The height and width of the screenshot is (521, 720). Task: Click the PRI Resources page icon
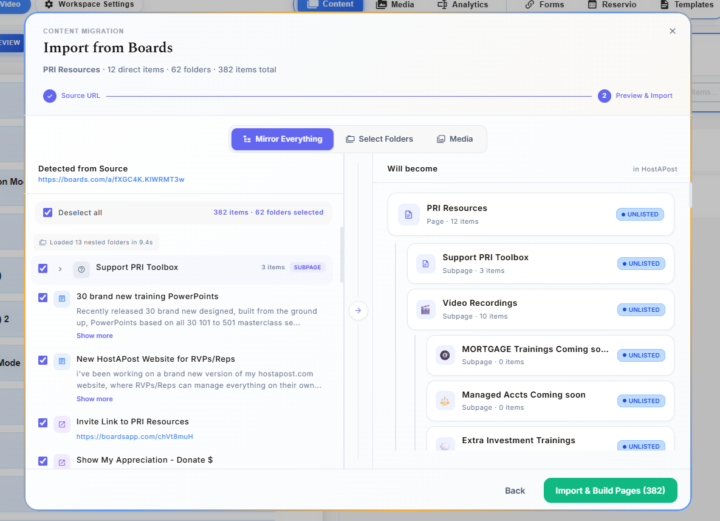pyautogui.click(x=409, y=214)
